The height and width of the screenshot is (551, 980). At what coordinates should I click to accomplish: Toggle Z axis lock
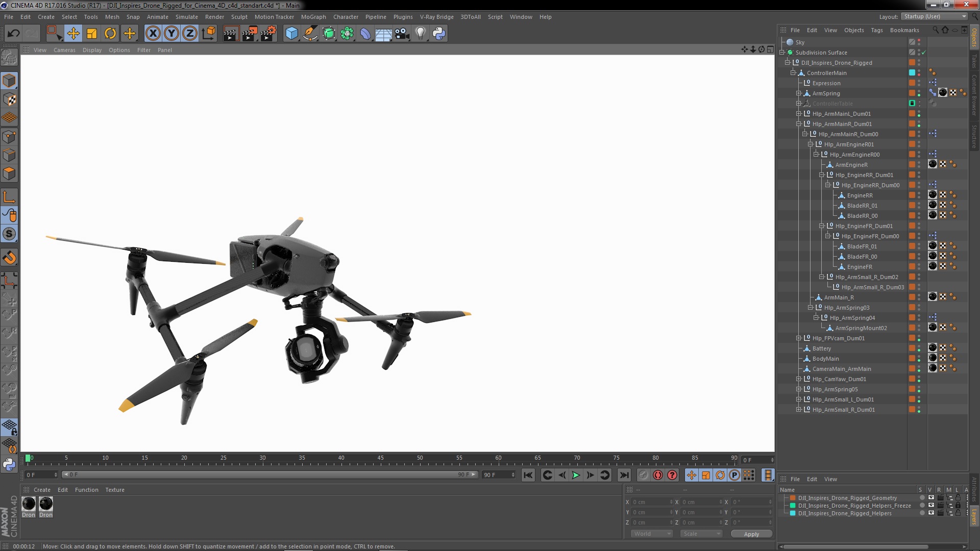[190, 34]
